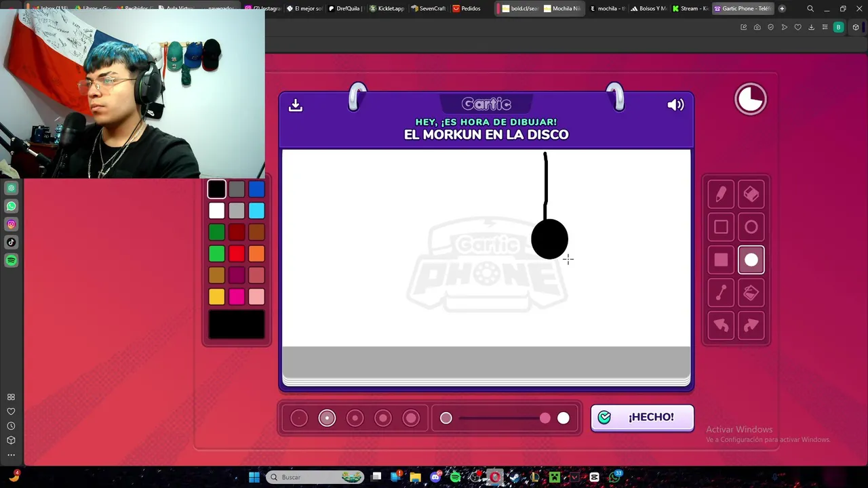The image size is (868, 488).
Task: Choose the filled rectangle shape tool
Action: [721, 260]
